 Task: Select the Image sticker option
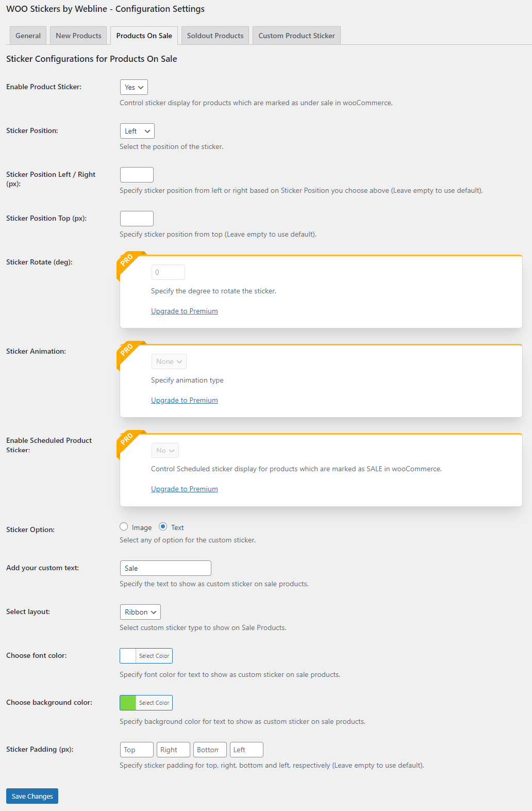point(124,526)
